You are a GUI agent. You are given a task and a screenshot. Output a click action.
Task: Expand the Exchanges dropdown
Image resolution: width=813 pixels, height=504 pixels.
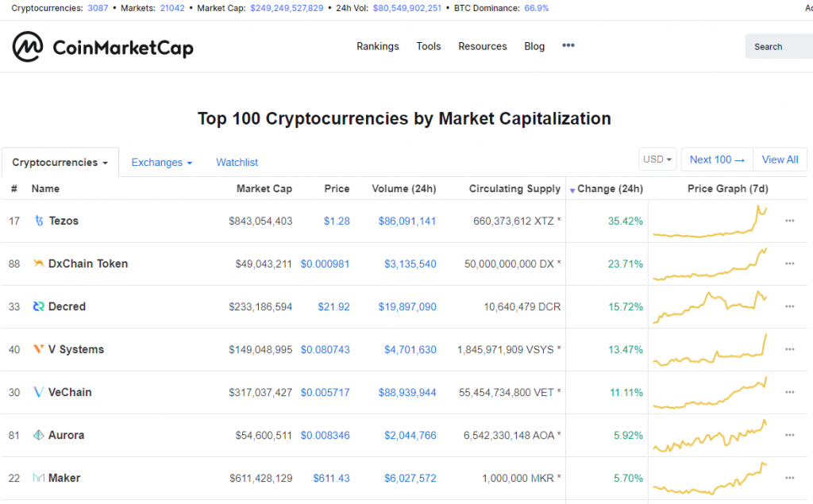161,162
